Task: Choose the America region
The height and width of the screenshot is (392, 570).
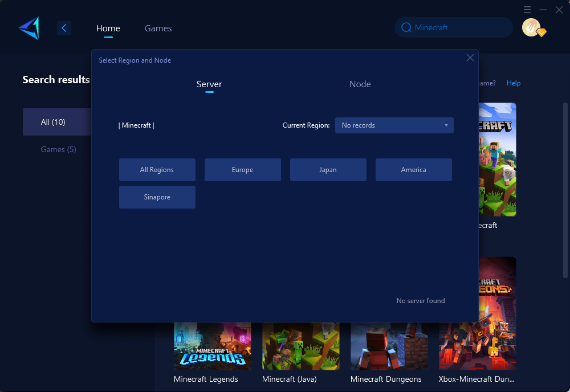Action: click(413, 170)
